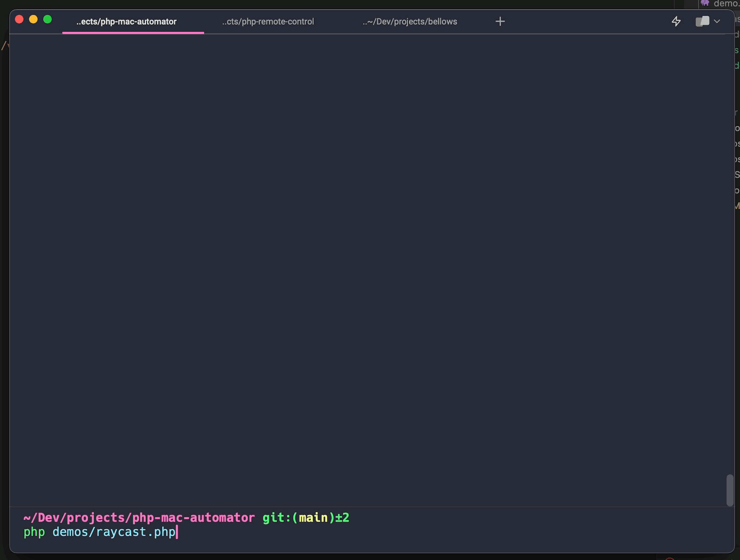The image size is (740, 560).
Task: Open a new terminal tab with plus
Action: [x=500, y=21]
